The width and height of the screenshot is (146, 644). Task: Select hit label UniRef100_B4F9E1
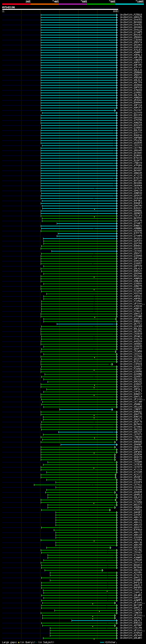pos(131,201)
